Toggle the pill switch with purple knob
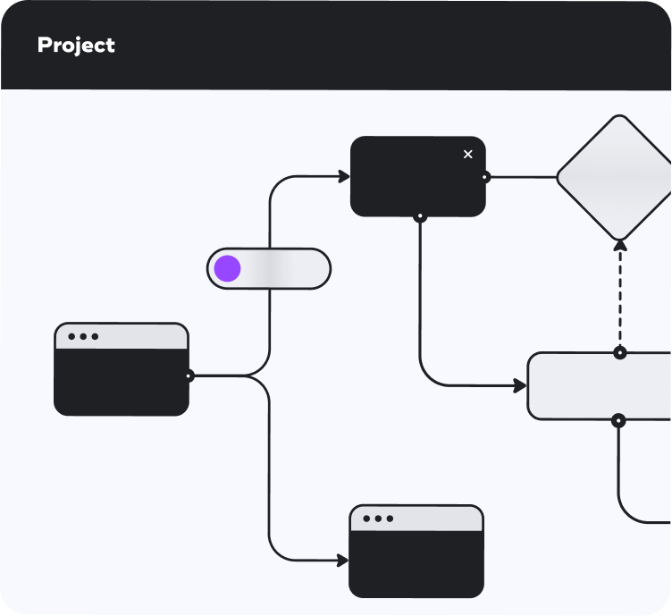Screen dimensions: 672x616 (x=269, y=269)
